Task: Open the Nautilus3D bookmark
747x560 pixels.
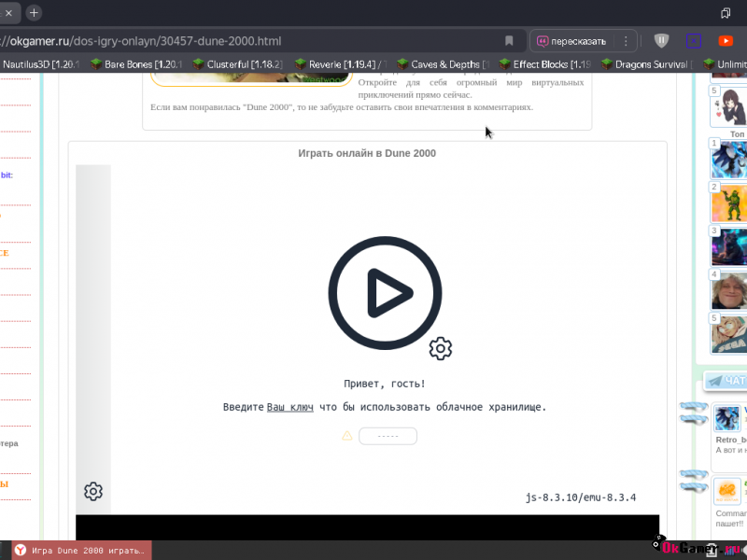Action: click(x=41, y=64)
